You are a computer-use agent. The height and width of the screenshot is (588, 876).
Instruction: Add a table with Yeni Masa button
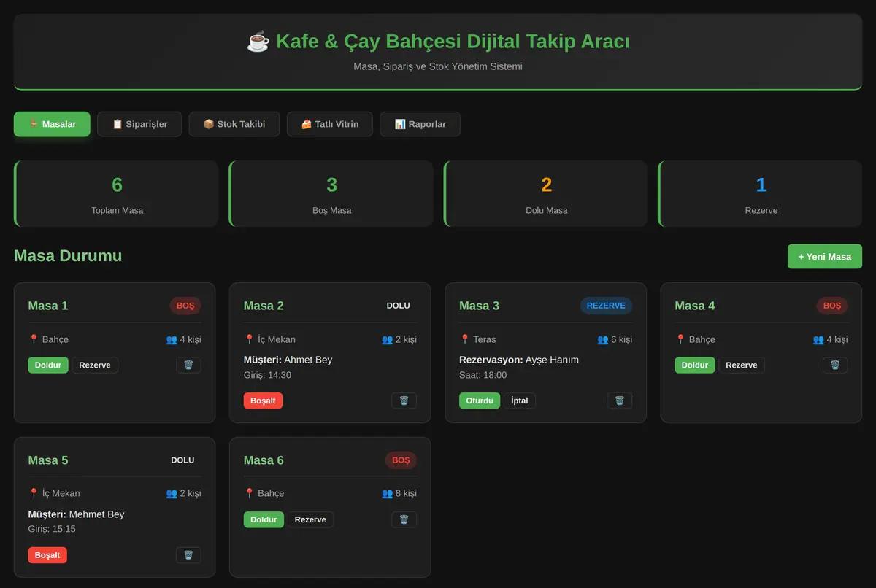[825, 257]
